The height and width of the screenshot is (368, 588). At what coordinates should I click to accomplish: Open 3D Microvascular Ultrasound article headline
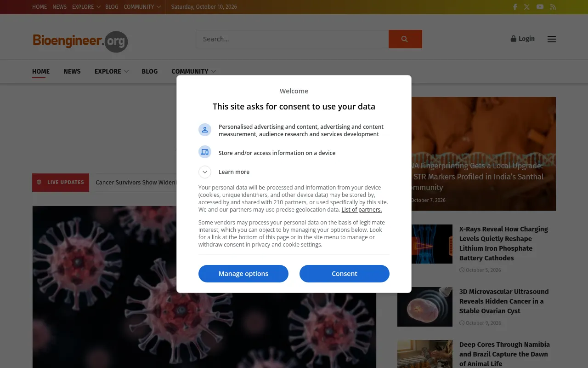[504, 301]
